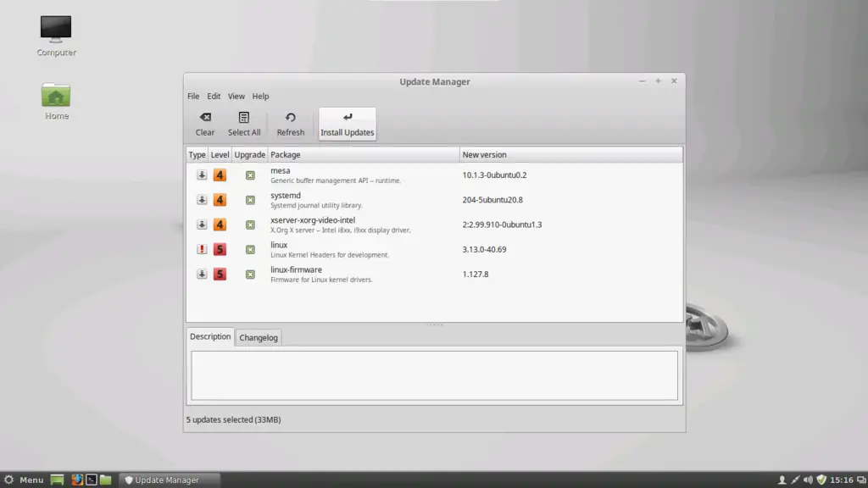Uncheck the upgrade checkbox for systemd
868x488 pixels.
click(x=250, y=200)
